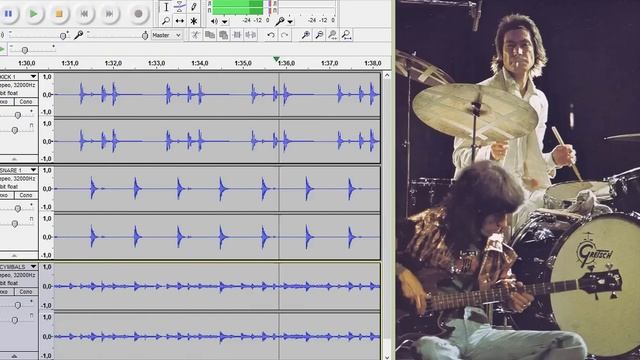Toggle Solo on the SNARE 1 track
640x360 pixels.
26,195
